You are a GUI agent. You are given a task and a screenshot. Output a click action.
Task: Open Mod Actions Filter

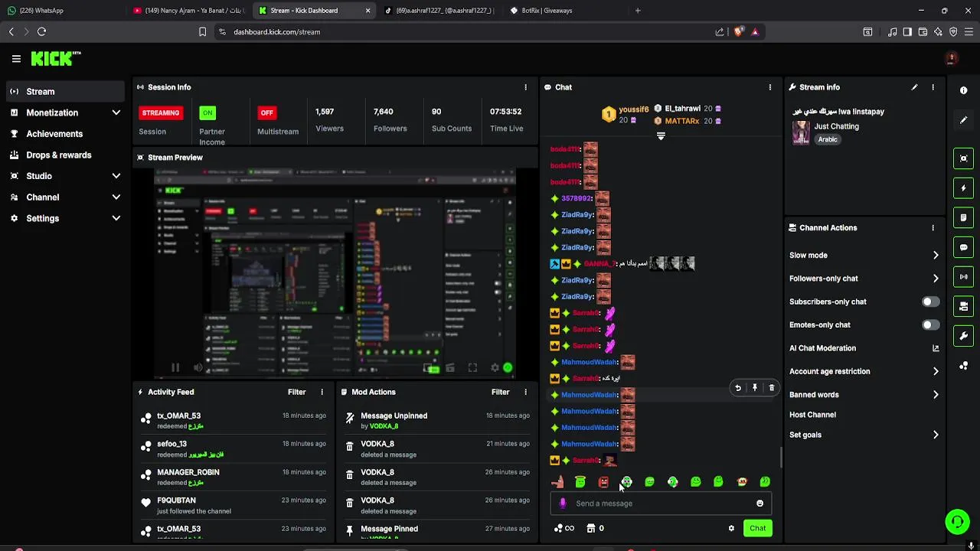pyautogui.click(x=500, y=392)
